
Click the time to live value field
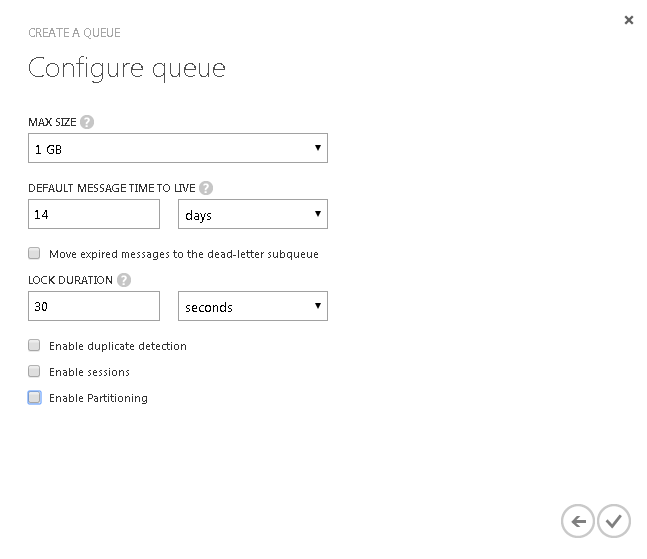(94, 214)
